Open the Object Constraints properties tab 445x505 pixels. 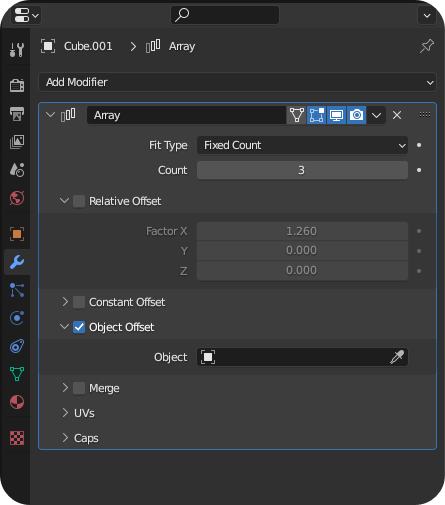click(17, 346)
